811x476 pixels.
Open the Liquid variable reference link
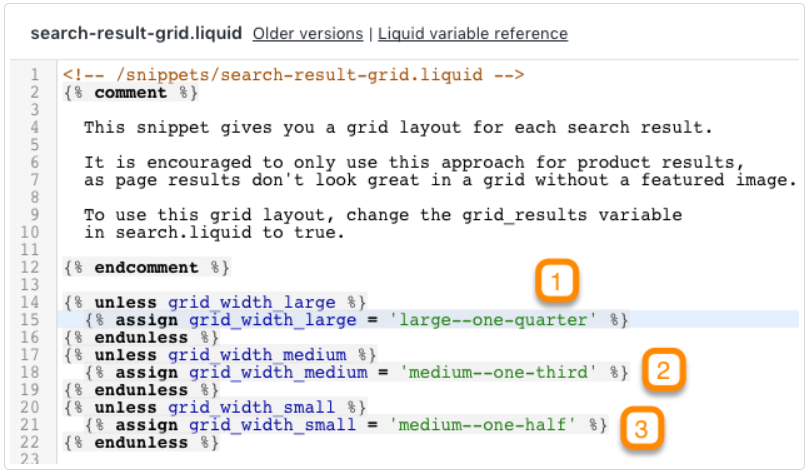click(473, 34)
